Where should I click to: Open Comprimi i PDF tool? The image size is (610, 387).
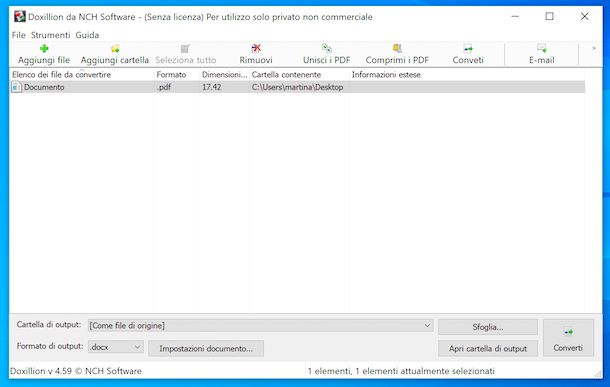pos(397,48)
